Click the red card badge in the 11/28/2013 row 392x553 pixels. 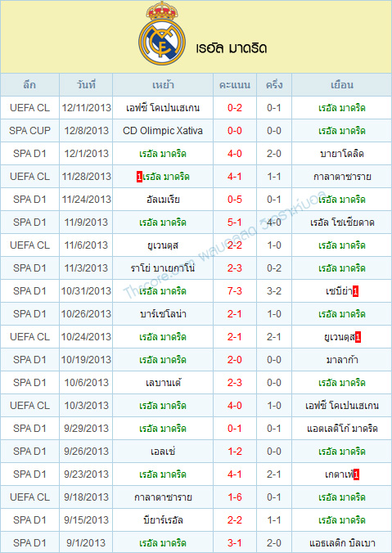point(139,177)
